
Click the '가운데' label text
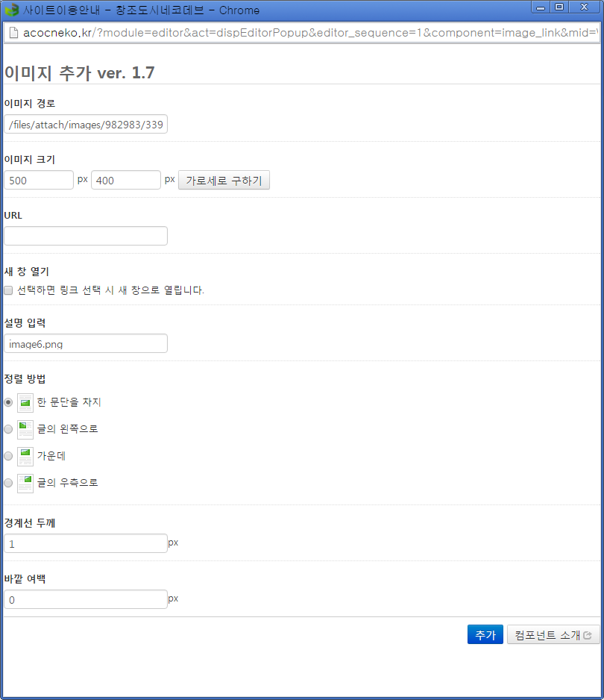(51, 456)
